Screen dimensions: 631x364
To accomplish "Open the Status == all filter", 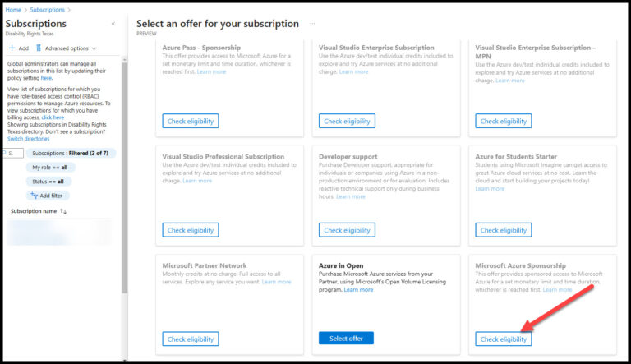I will click(48, 182).
